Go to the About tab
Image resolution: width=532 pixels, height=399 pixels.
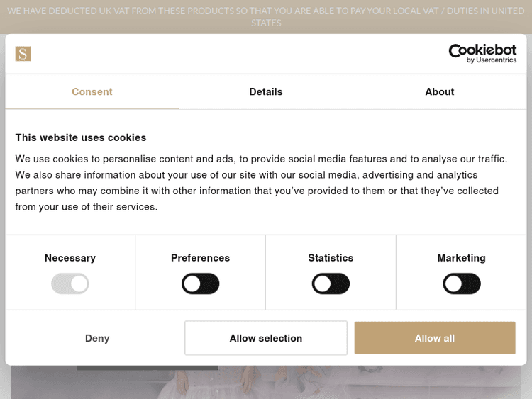pyautogui.click(x=439, y=92)
